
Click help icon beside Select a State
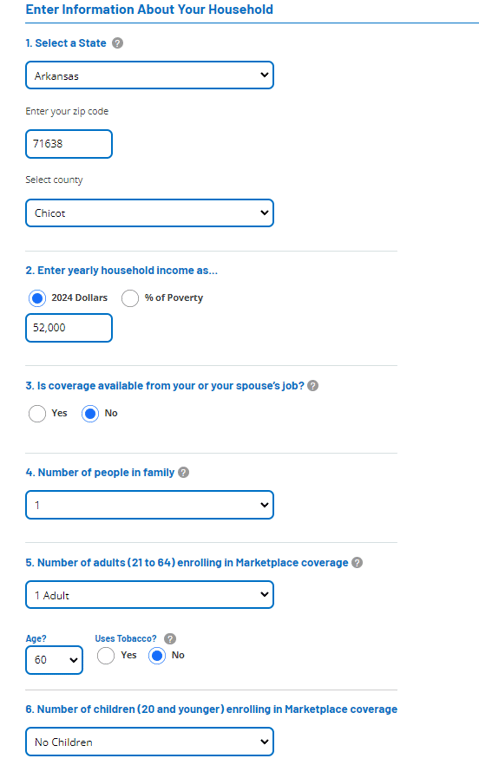[x=118, y=43]
